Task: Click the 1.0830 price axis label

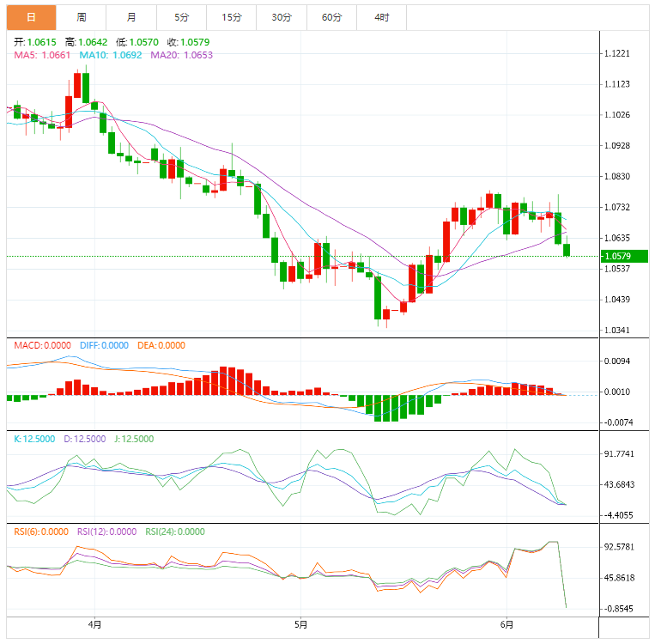Action: pos(617,176)
